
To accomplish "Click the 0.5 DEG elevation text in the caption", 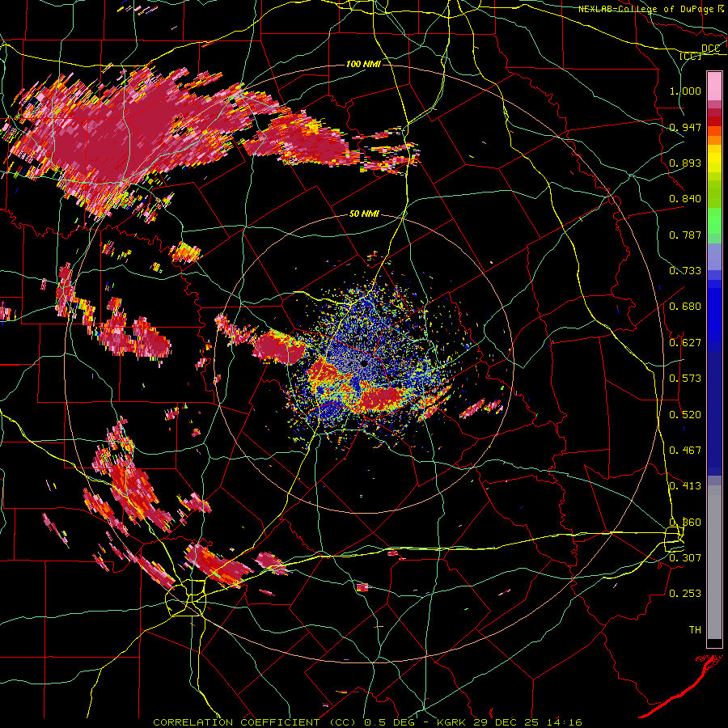I will click(390, 722).
